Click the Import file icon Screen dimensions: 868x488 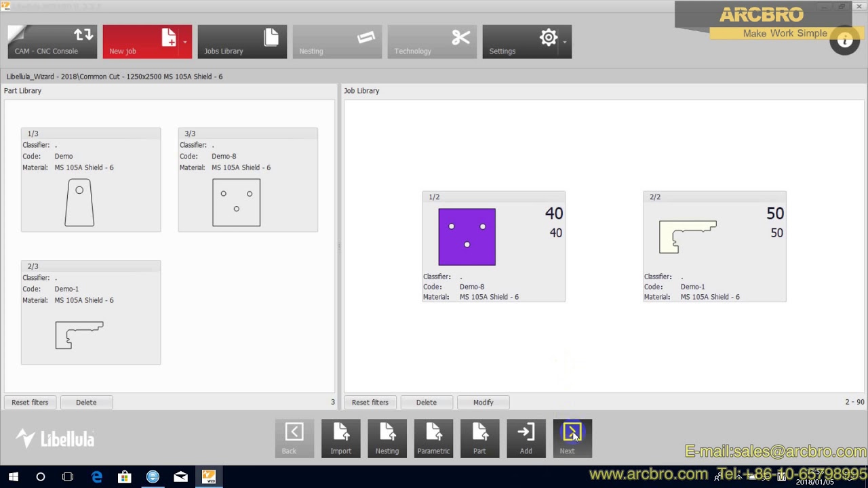click(x=341, y=438)
